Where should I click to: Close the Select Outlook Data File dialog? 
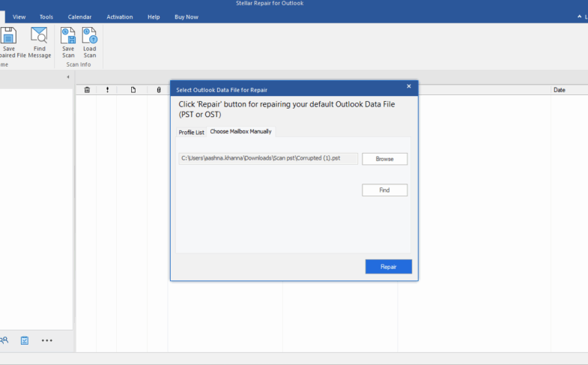click(x=409, y=86)
